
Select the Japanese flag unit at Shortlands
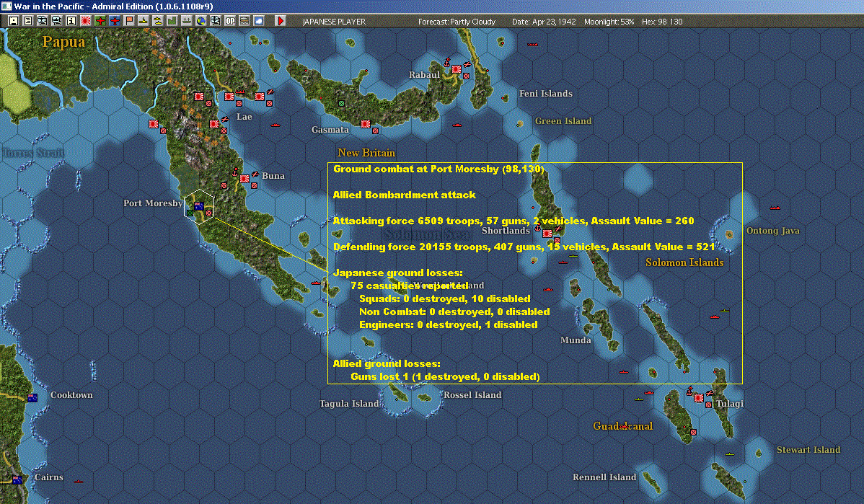click(x=547, y=234)
